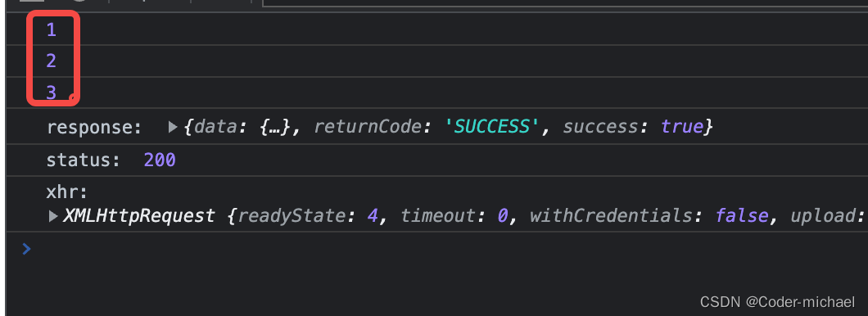The height and width of the screenshot is (316, 868).
Task: Click the logged value 1
Action: pos(52,30)
